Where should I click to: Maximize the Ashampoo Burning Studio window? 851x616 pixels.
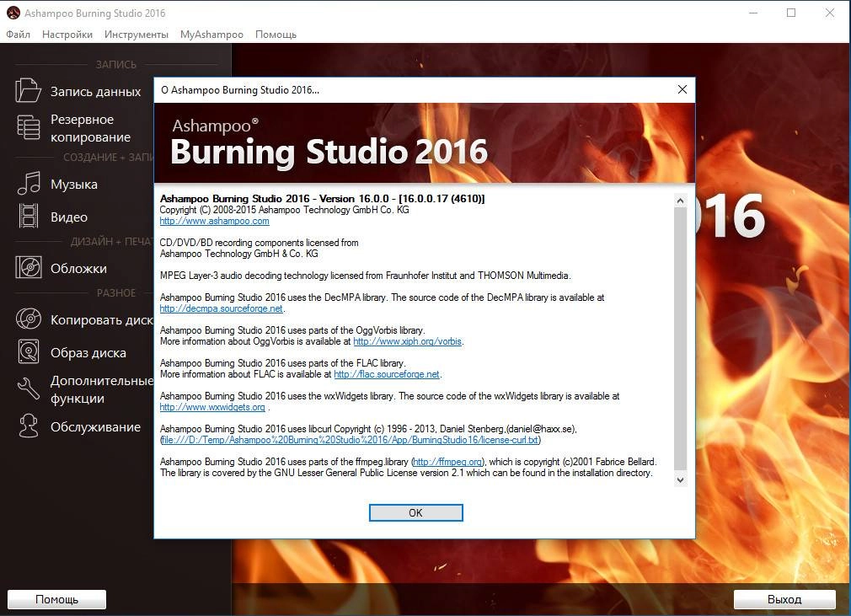pos(791,13)
